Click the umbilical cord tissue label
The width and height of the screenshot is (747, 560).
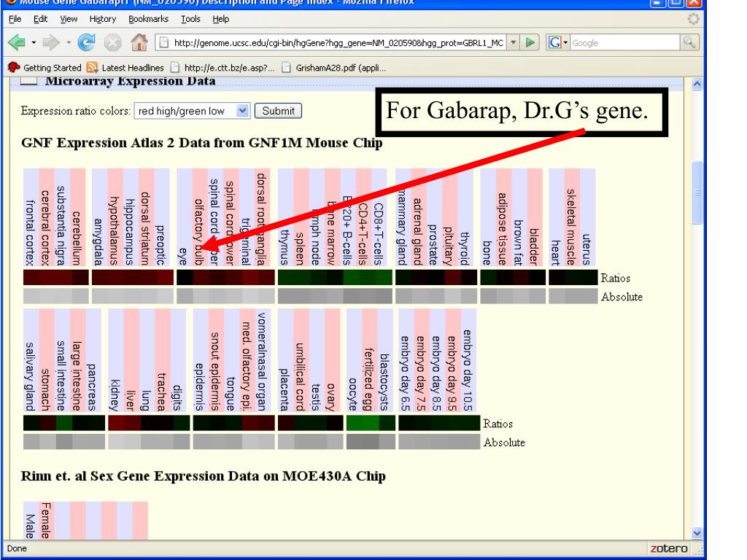[301, 377]
